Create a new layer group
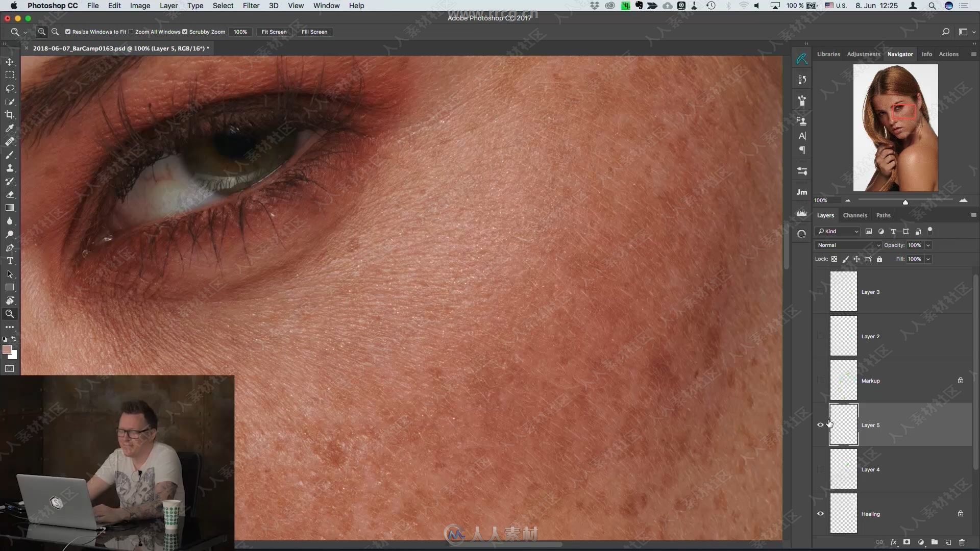This screenshot has width=980, height=551. pos(935,542)
